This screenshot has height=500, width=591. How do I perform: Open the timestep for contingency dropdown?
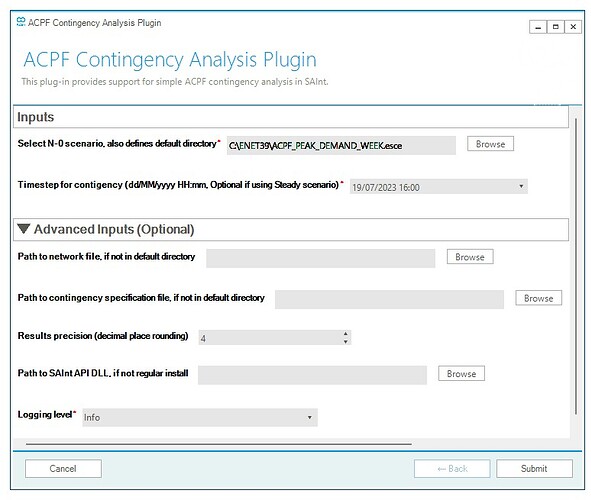click(x=521, y=187)
